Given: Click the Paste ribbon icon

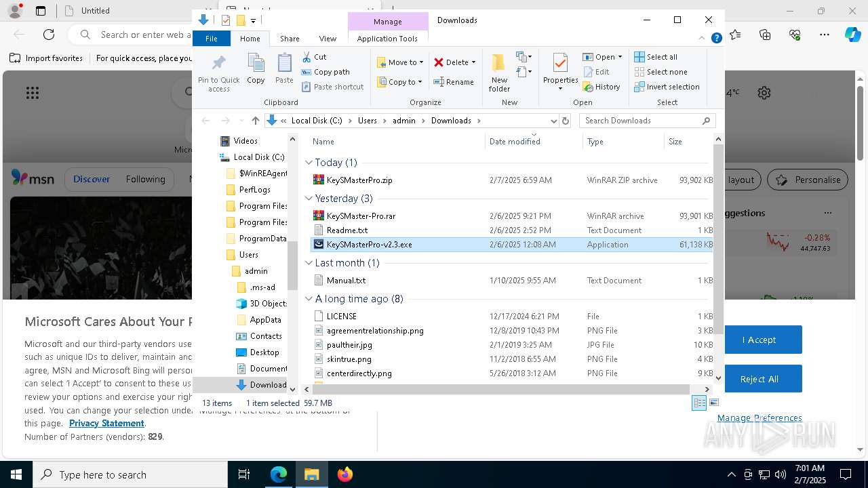Looking at the screenshot, I should pyautogui.click(x=284, y=69).
